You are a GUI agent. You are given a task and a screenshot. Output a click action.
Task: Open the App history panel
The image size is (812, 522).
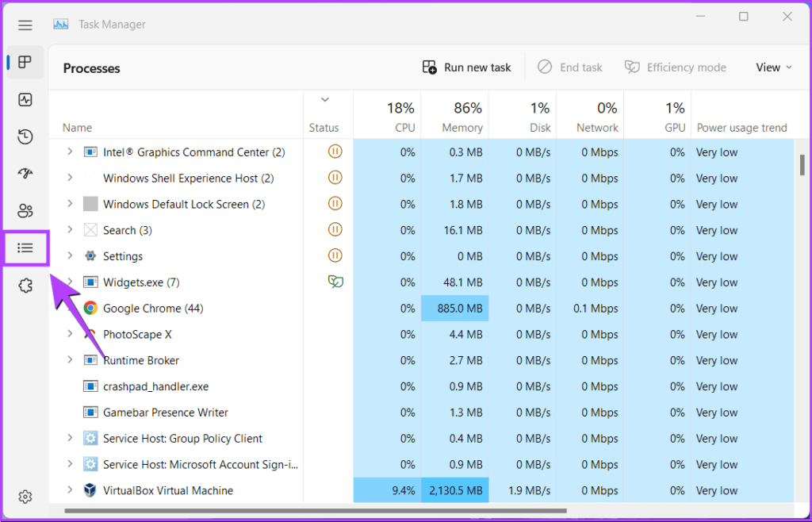tap(25, 136)
